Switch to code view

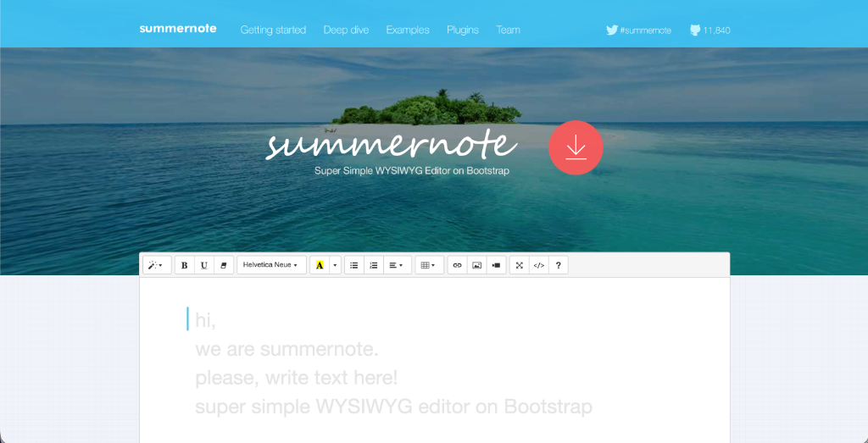(x=538, y=265)
